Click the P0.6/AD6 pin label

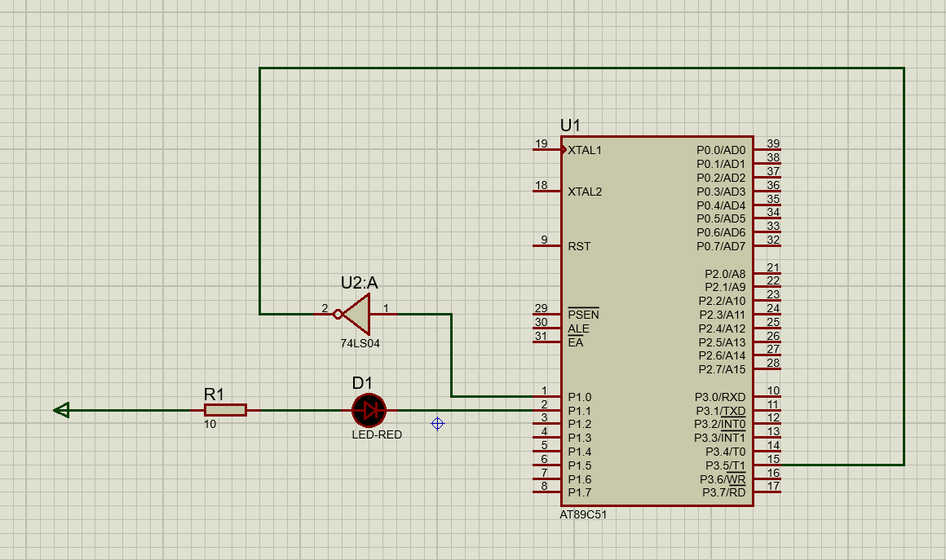721,232
